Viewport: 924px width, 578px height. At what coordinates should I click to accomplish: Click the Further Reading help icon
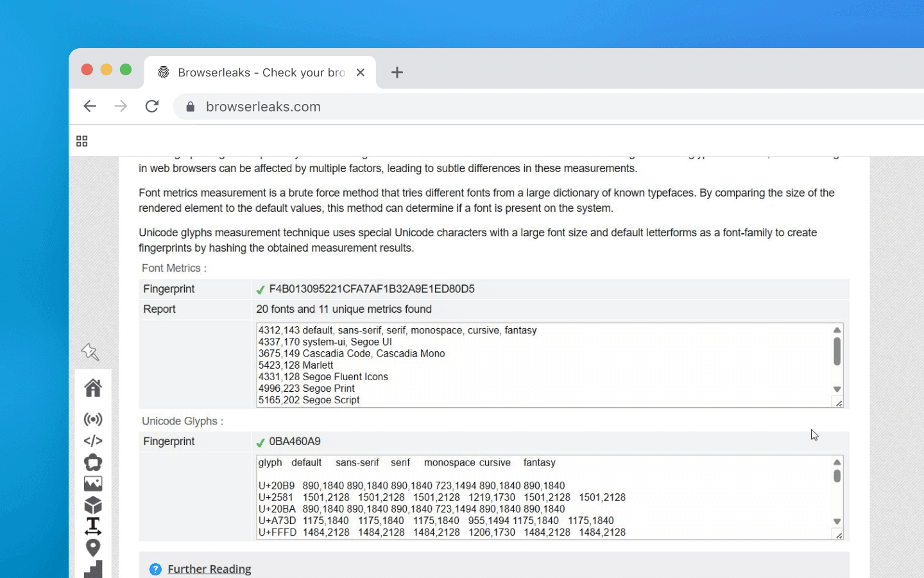(x=155, y=569)
